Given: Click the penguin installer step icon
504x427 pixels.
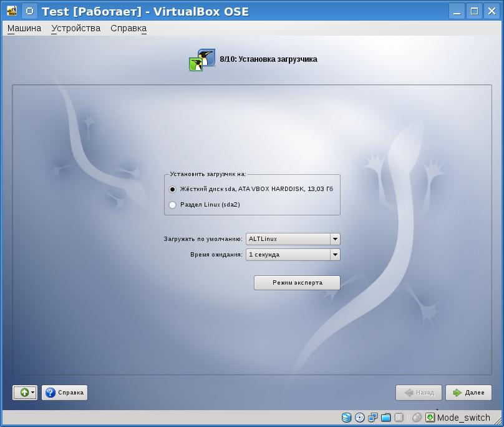Looking at the screenshot, I should (202, 60).
